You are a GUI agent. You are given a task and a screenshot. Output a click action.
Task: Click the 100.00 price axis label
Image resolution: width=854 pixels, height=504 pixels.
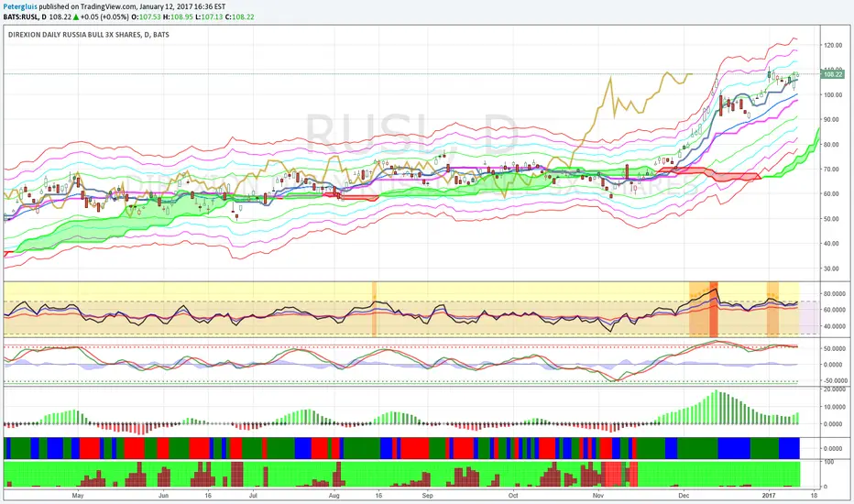pyautogui.click(x=833, y=94)
